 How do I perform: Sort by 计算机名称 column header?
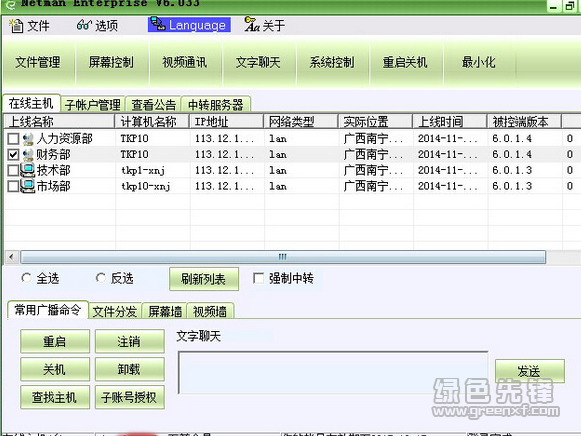click(152, 122)
